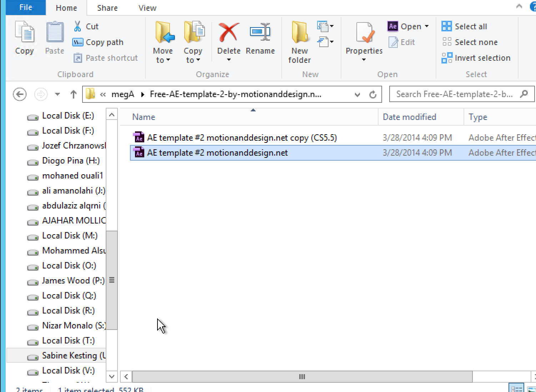
Task: Create a New folder
Action: click(300, 42)
